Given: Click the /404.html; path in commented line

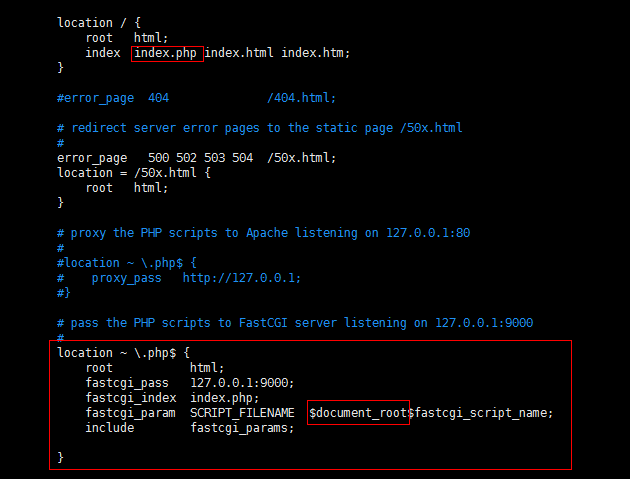Looking at the screenshot, I should click(x=301, y=98).
